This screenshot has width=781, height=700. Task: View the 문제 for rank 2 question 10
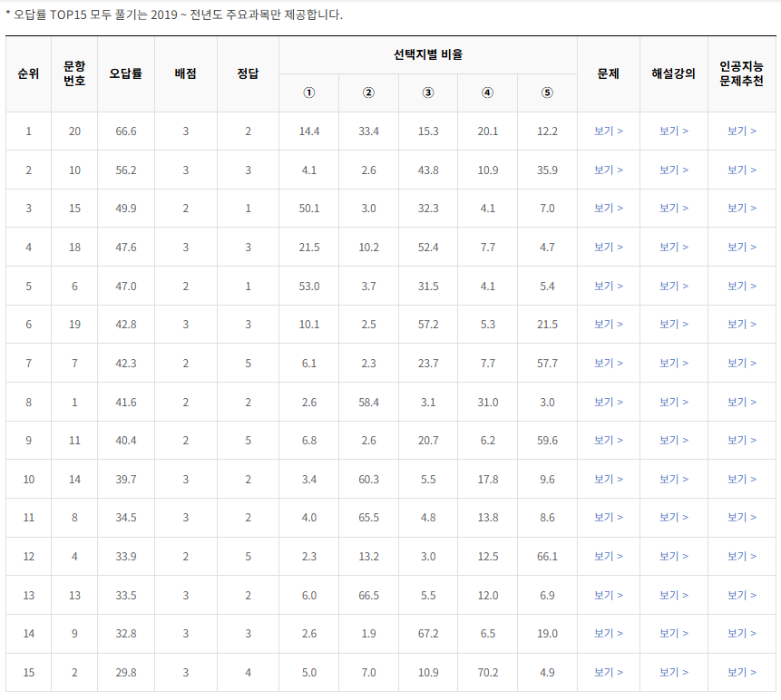click(606, 169)
